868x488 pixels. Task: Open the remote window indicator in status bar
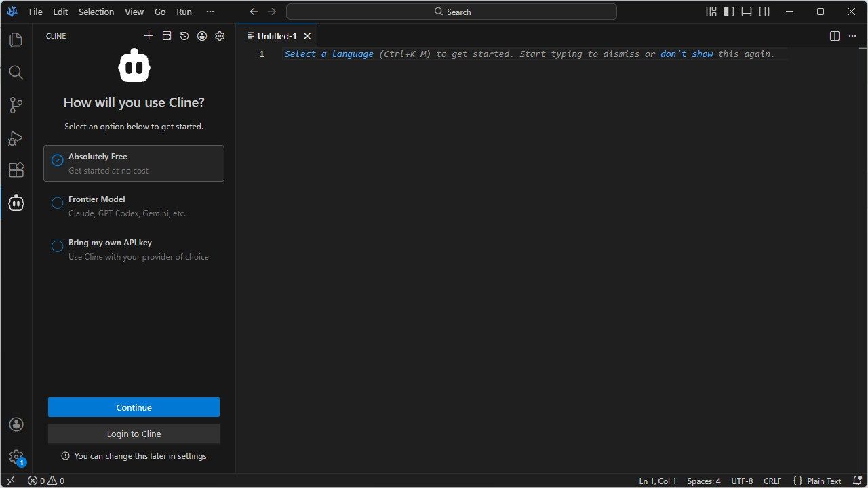11,481
